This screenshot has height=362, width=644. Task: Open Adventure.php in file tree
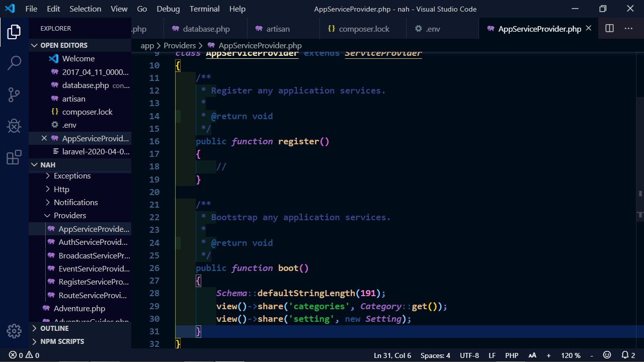click(x=80, y=308)
